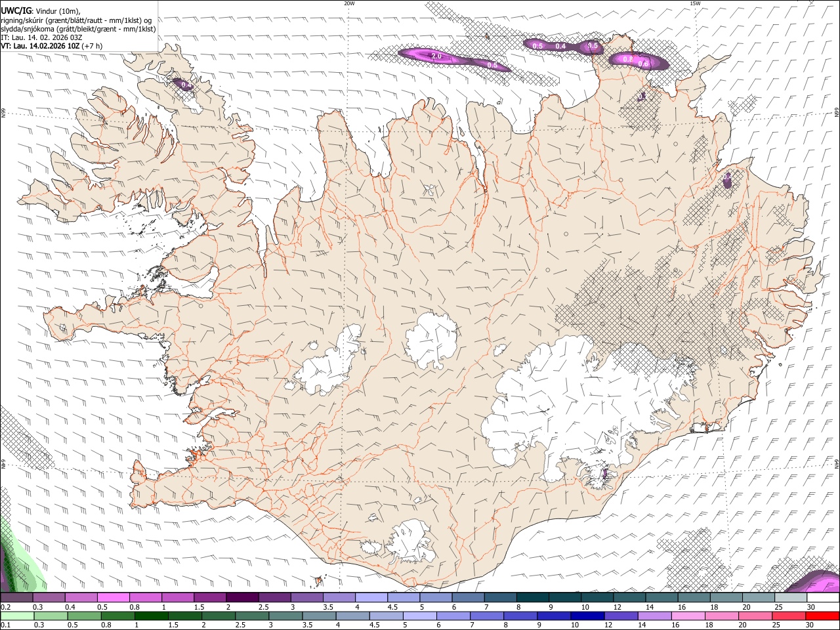Image resolution: width=840 pixels, height=630 pixels.
Task: Click snow legend swatch between 14 and 16
Action: (661, 597)
